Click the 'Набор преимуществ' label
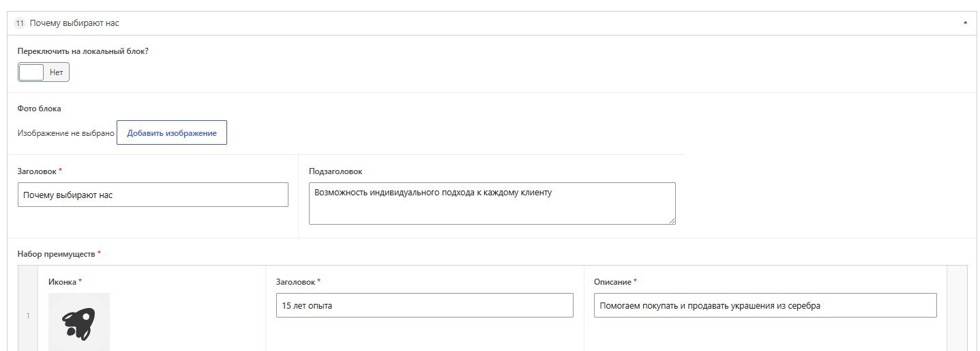 (x=57, y=254)
